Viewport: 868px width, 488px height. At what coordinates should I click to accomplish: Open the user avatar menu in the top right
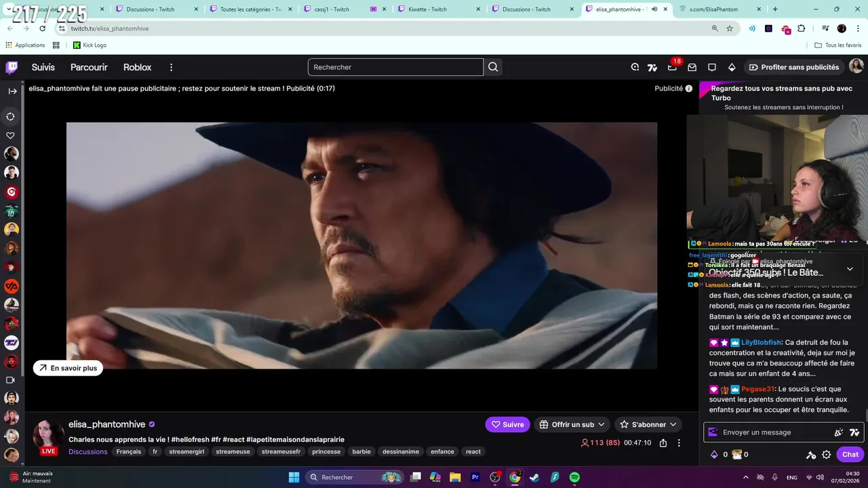click(856, 66)
